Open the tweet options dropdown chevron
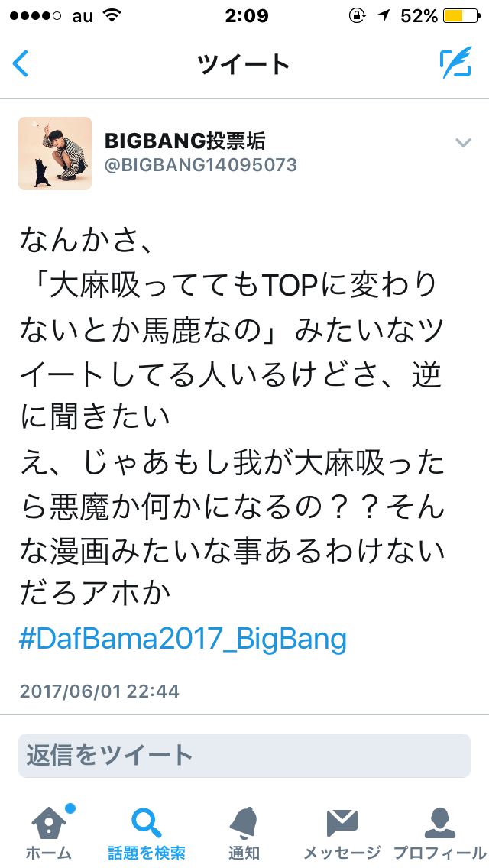The height and width of the screenshot is (868, 489). pos(463,143)
